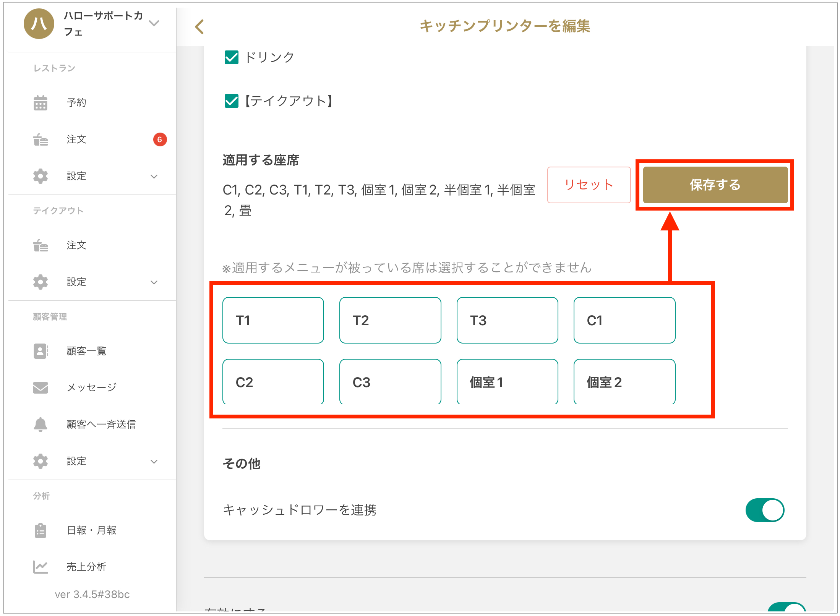Expand the takeout 設定 chevron
Screen dimensions: 840x616
[154, 282]
